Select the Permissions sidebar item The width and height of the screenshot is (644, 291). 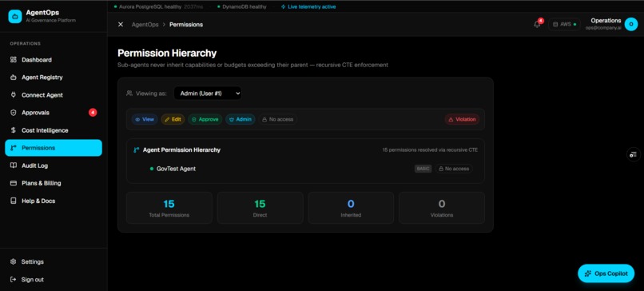(x=54, y=148)
